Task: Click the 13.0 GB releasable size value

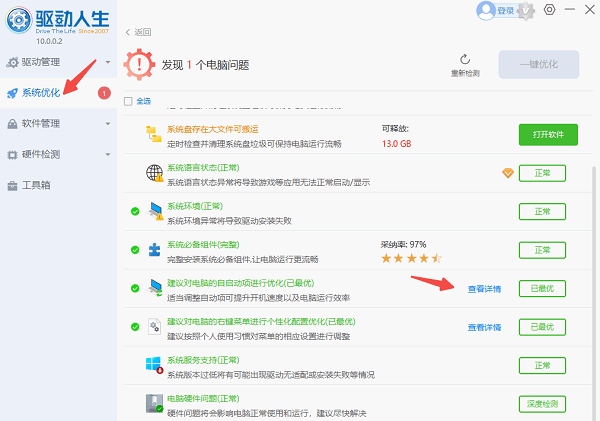Action: pos(396,144)
